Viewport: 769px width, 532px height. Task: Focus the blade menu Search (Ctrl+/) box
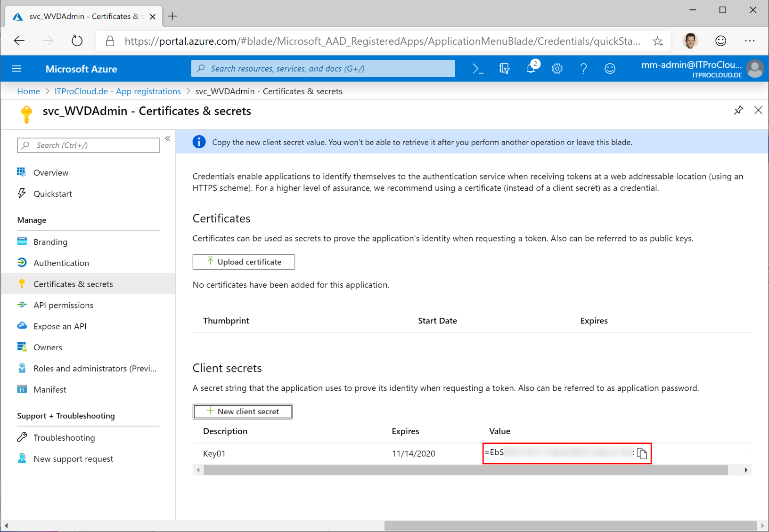(88, 145)
